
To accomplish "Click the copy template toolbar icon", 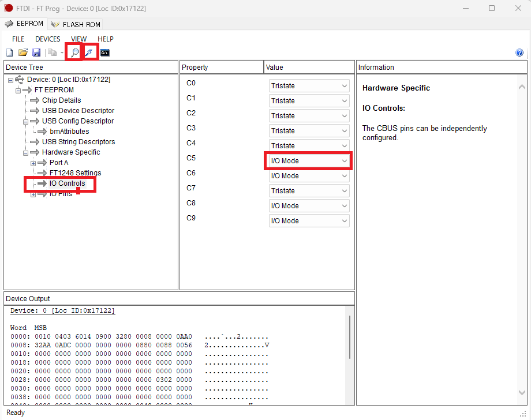I will 52,52.
